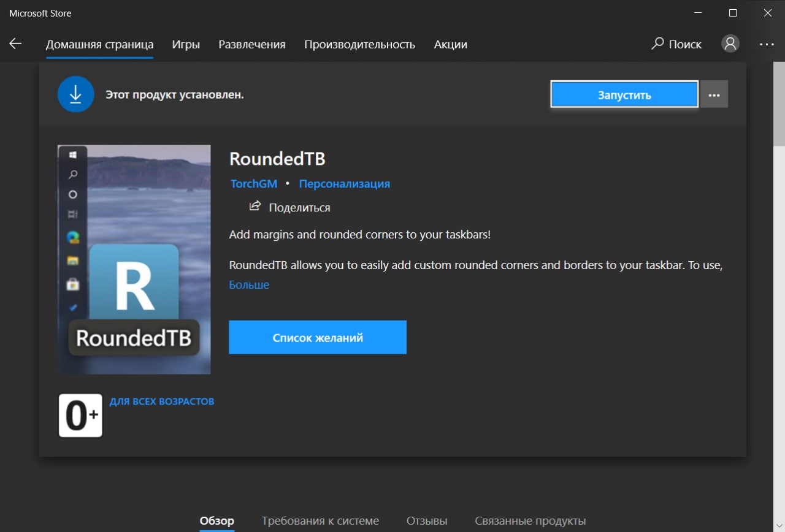
Task: Minimize the Microsoft Store window
Action: click(698, 13)
